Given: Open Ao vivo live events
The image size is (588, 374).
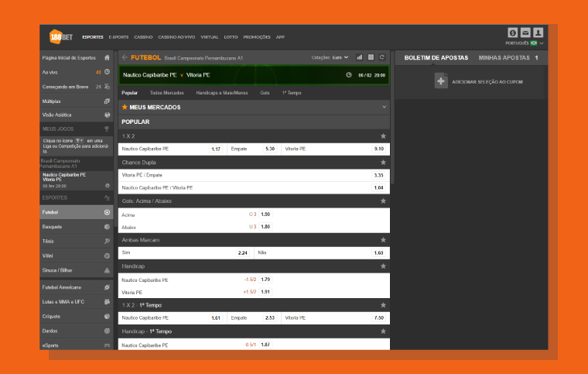Looking at the screenshot, I should coord(76,72).
